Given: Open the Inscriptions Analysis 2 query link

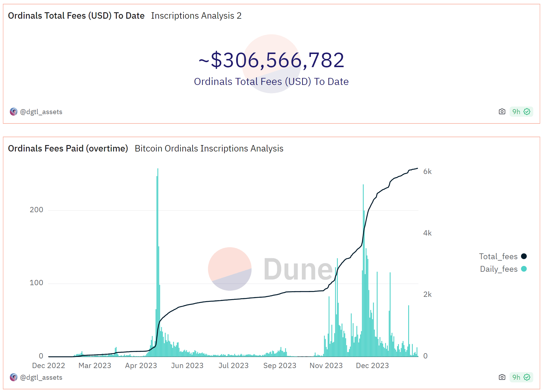Looking at the screenshot, I should tap(196, 16).
